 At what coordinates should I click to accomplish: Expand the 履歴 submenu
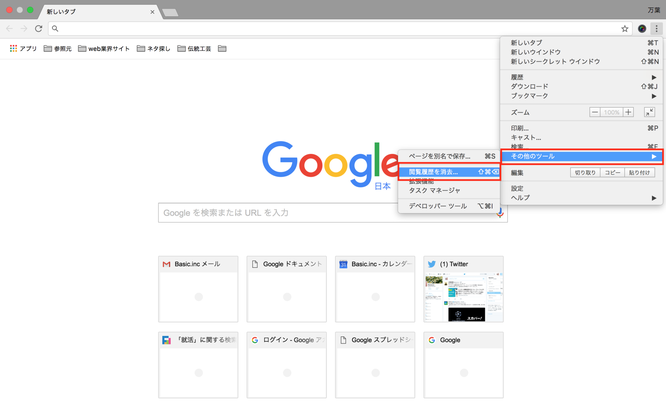581,77
